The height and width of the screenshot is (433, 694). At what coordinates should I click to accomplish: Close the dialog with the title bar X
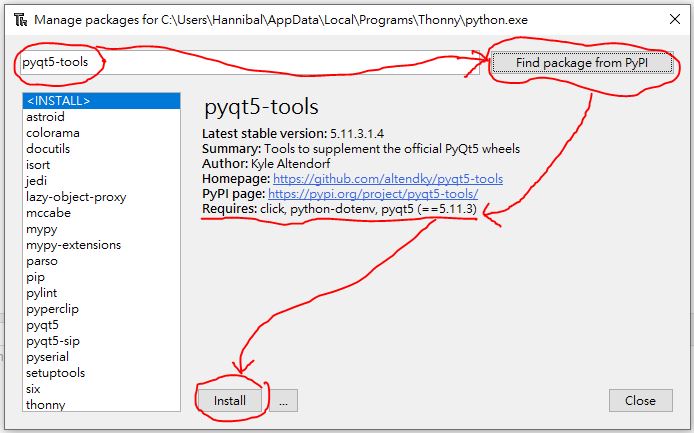click(x=675, y=19)
